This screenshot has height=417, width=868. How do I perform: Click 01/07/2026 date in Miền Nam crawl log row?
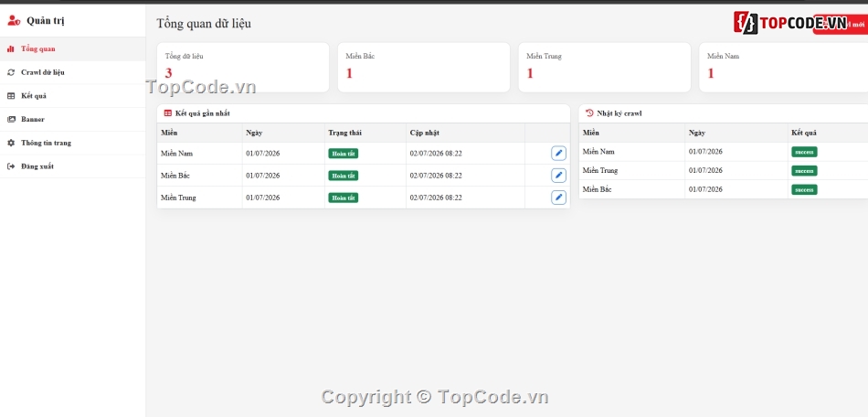705,152
